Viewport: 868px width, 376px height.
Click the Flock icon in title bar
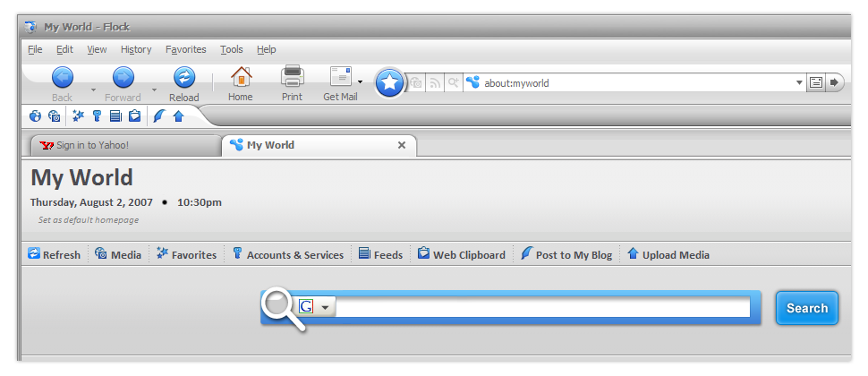31,27
